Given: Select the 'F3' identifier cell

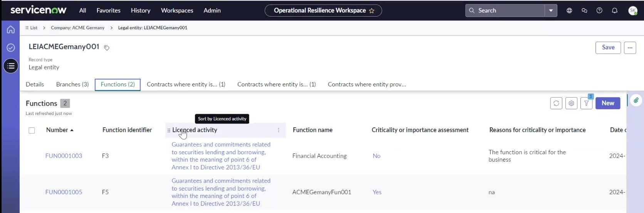Looking at the screenshot, I should click(x=105, y=156).
